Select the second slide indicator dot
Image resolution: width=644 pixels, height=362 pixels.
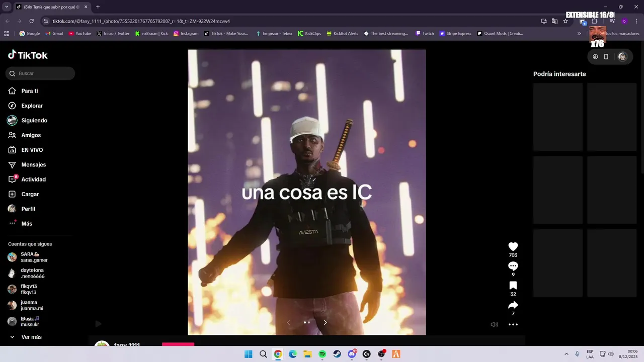pyautogui.click(x=309, y=322)
